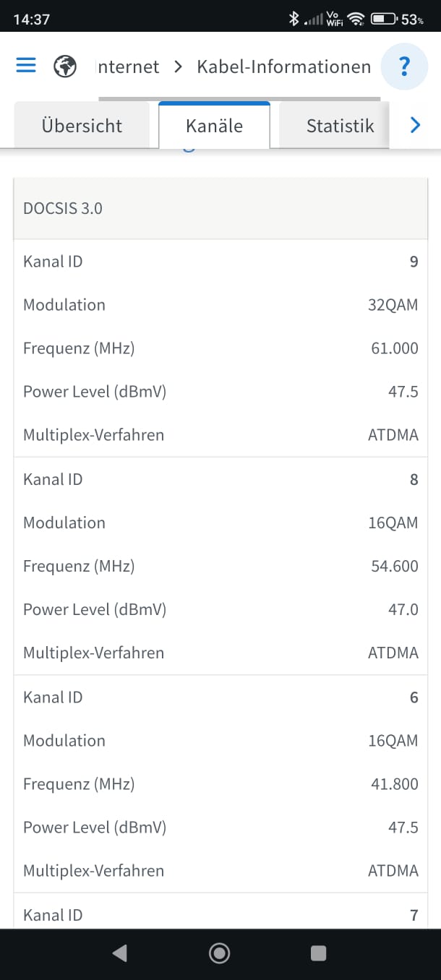Tap the Android back navigation button

click(x=120, y=953)
